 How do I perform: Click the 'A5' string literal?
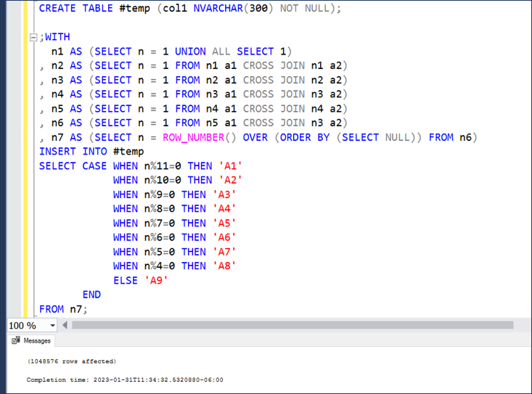pos(224,223)
